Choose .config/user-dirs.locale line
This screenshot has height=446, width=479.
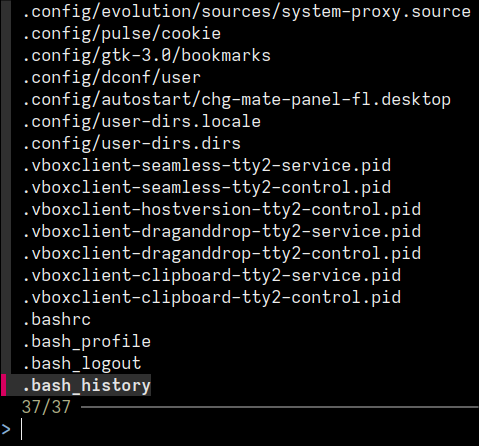click(x=141, y=122)
